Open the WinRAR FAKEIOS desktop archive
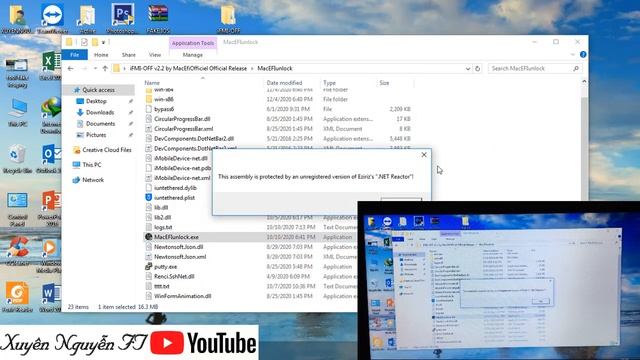Viewport: 640px width, 360px height. coord(158,18)
